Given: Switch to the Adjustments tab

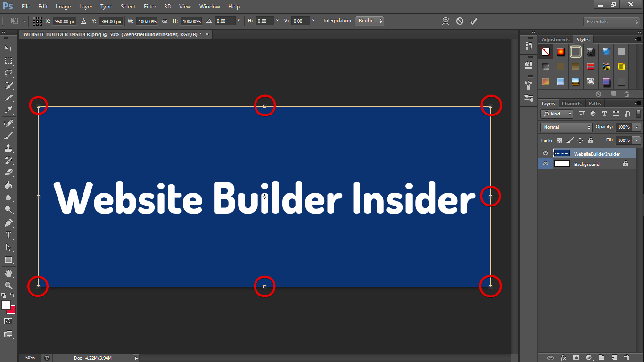Looking at the screenshot, I should click(x=555, y=40).
